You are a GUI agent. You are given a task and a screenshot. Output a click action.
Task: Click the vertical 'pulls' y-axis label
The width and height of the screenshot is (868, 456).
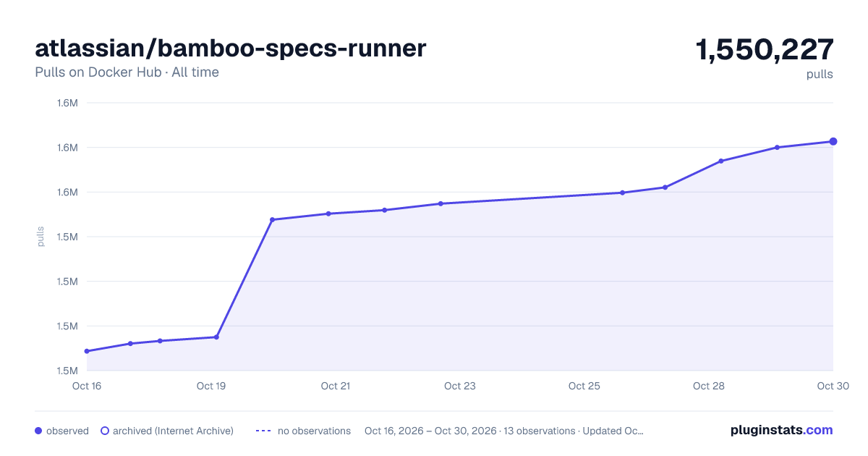tap(41, 237)
